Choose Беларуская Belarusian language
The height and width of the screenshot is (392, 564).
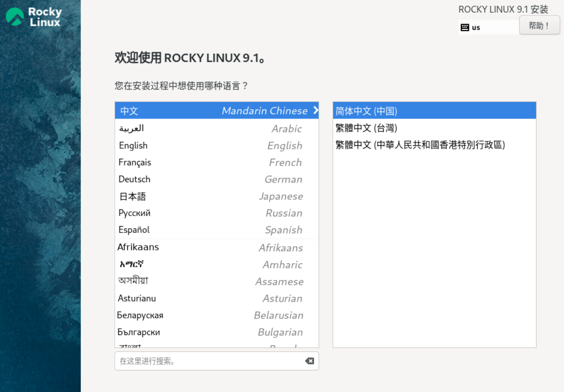pyautogui.click(x=217, y=315)
